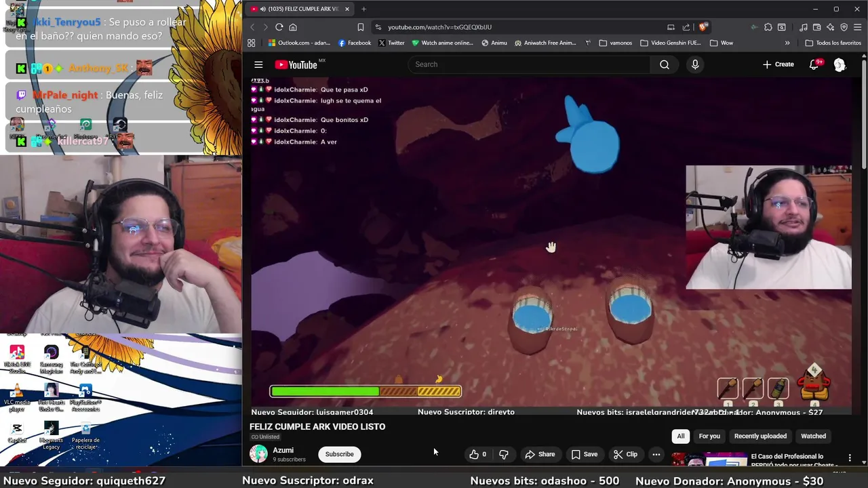Open Hogwarts Legacy desktop shortcut

point(51,435)
